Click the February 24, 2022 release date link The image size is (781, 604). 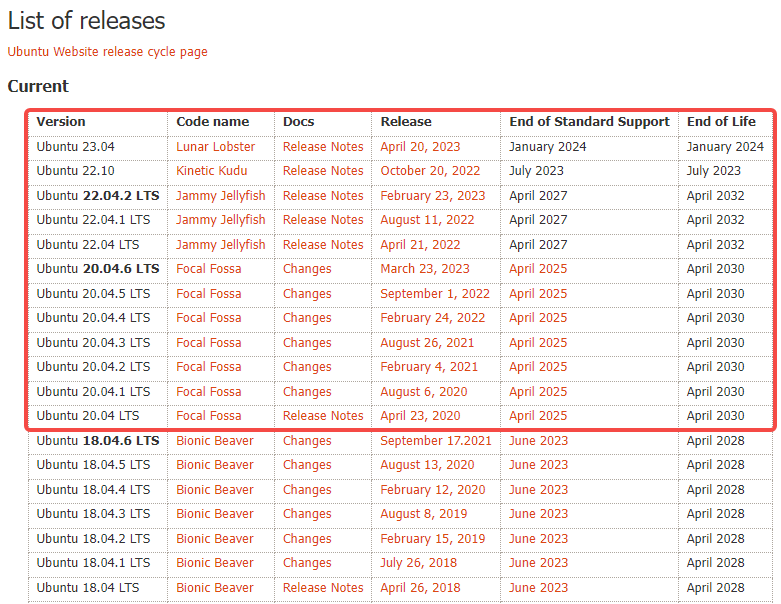[x=432, y=318]
